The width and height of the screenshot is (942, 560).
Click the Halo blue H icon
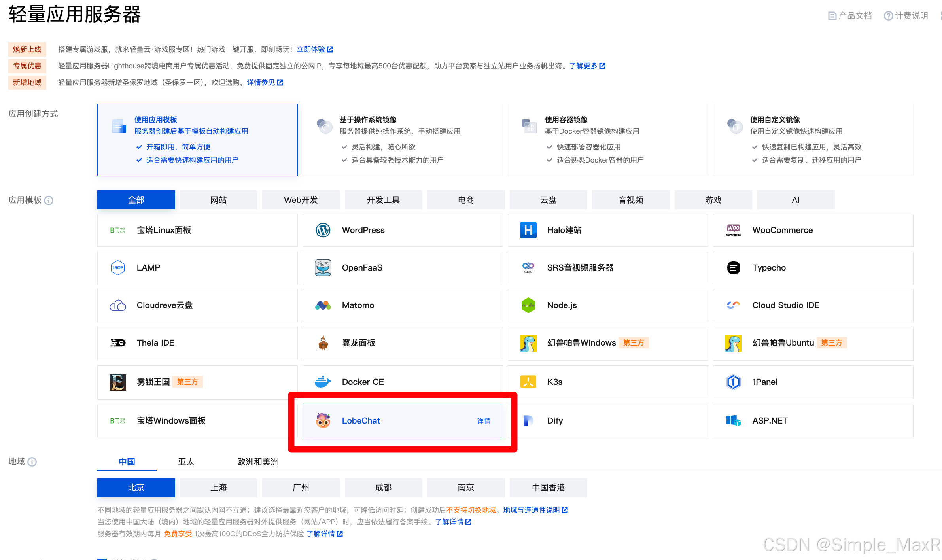pos(528,230)
